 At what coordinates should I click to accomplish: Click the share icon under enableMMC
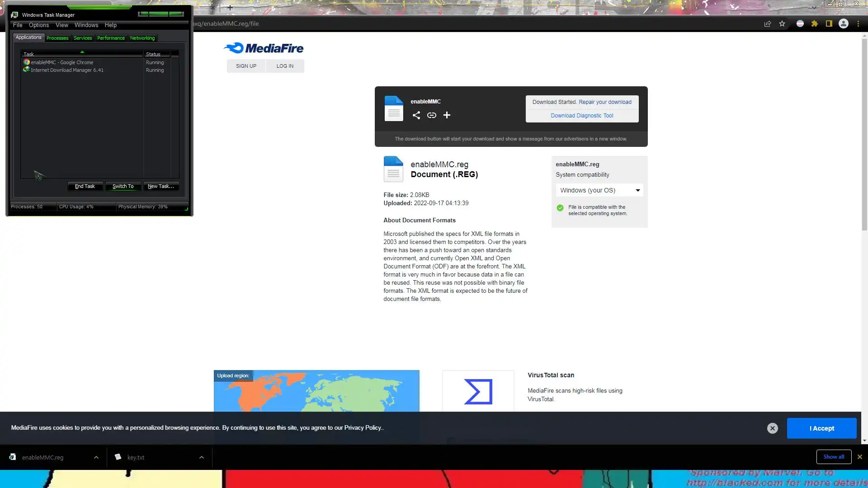416,115
